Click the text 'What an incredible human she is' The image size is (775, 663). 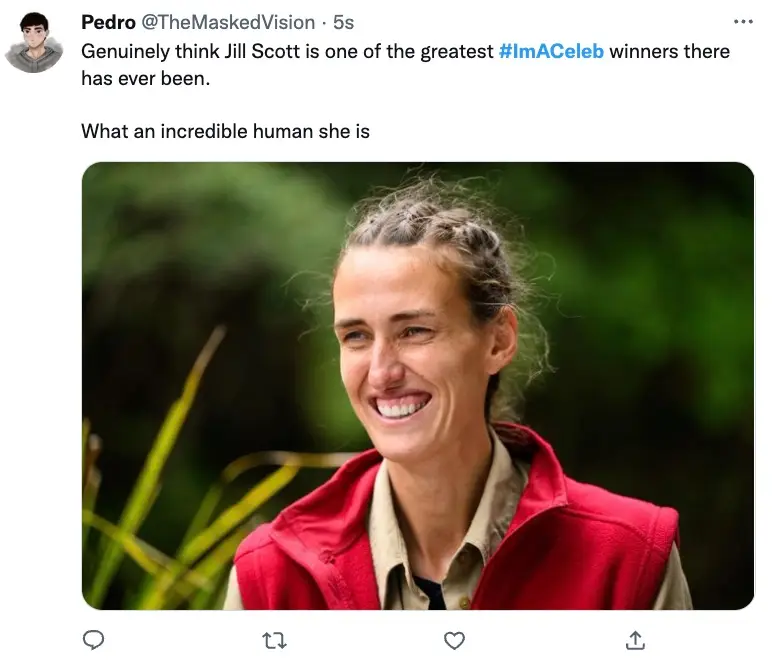tap(225, 131)
